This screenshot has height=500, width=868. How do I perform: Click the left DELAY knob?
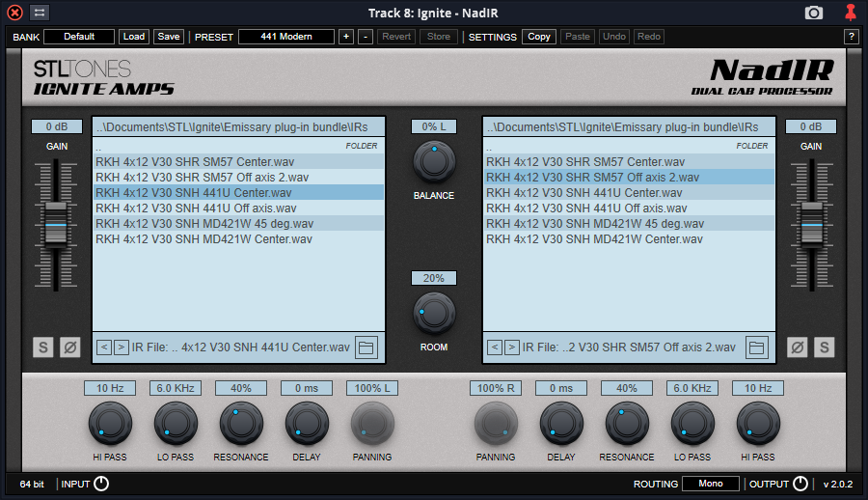[x=307, y=424]
